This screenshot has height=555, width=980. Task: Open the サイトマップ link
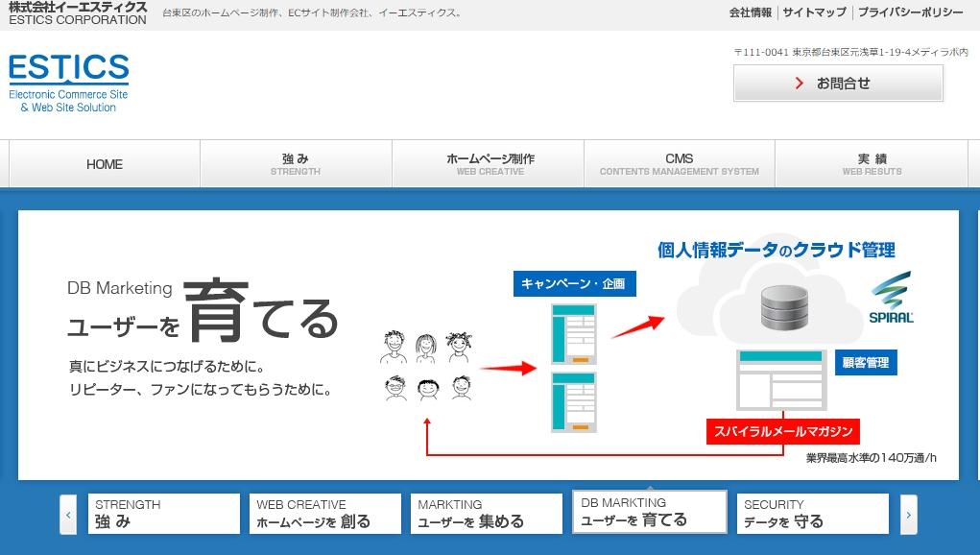(x=814, y=12)
